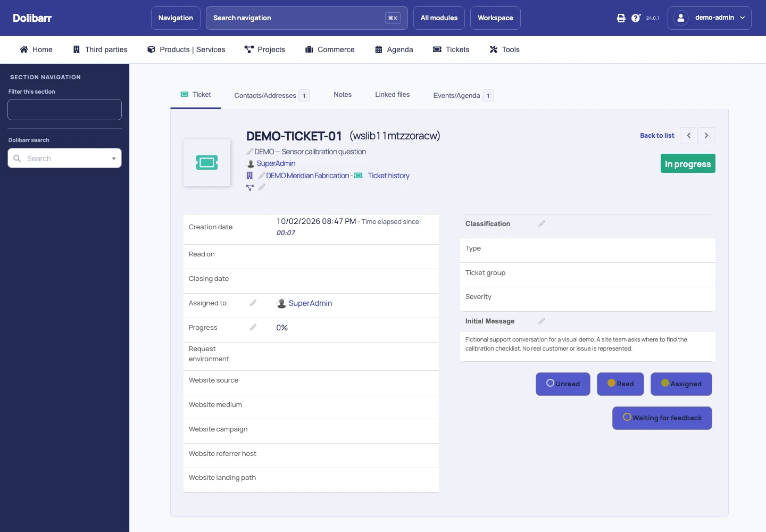Click the building icon for third party
Screen dimensions: 766x532
click(x=249, y=176)
